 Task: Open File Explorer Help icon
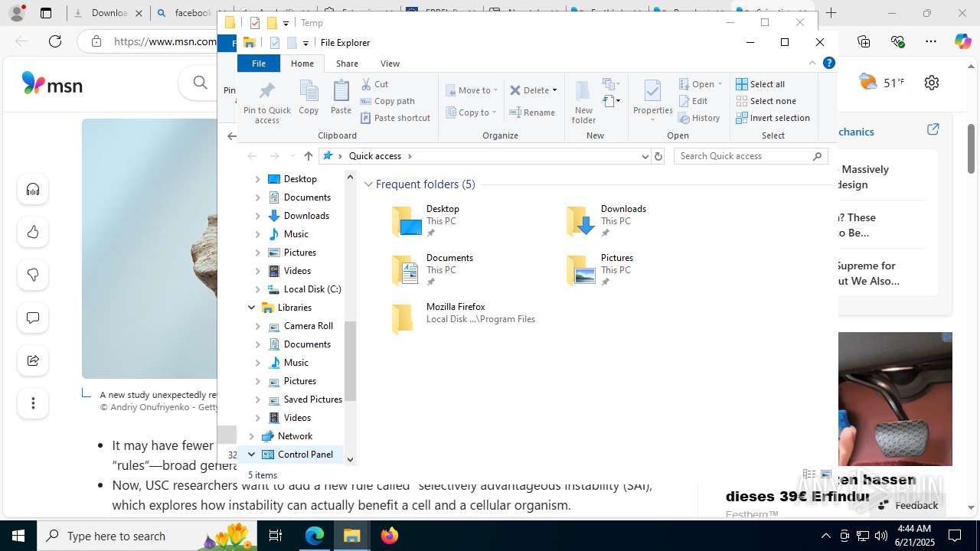(828, 64)
